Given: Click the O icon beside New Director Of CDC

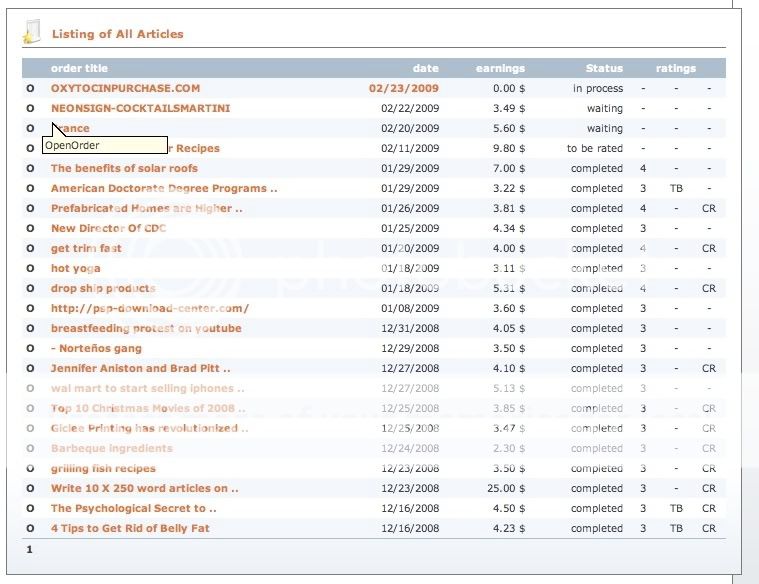Looking at the screenshot, I should [30, 229].
